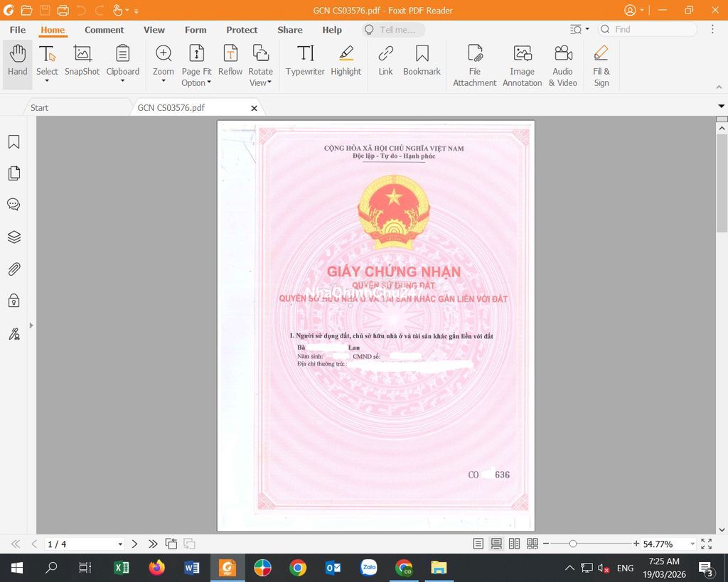Enable single page view mode
This screenshot has height=582, width=728.
[478, 544]
